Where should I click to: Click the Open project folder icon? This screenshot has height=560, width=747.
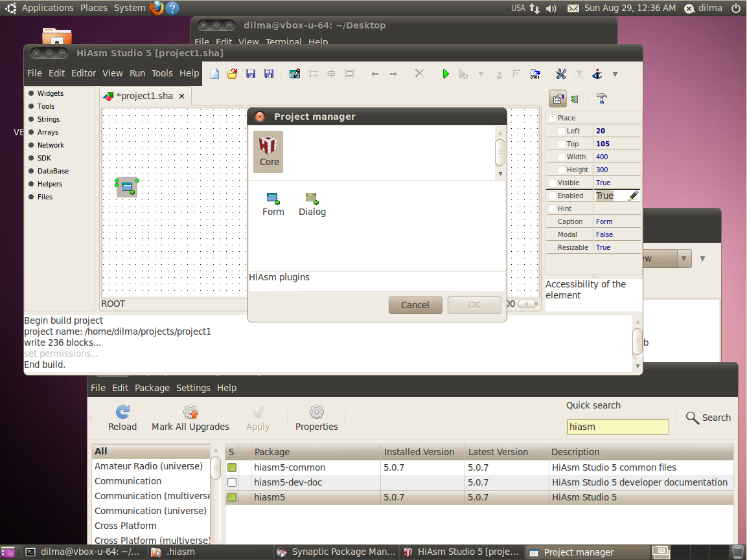point(232,74)
